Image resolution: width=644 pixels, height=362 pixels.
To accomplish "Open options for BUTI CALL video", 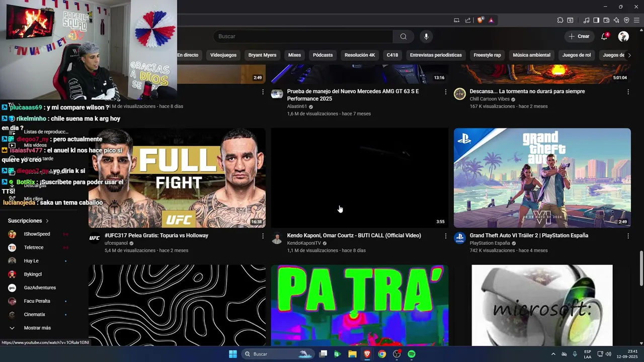I will pos(445,236).
